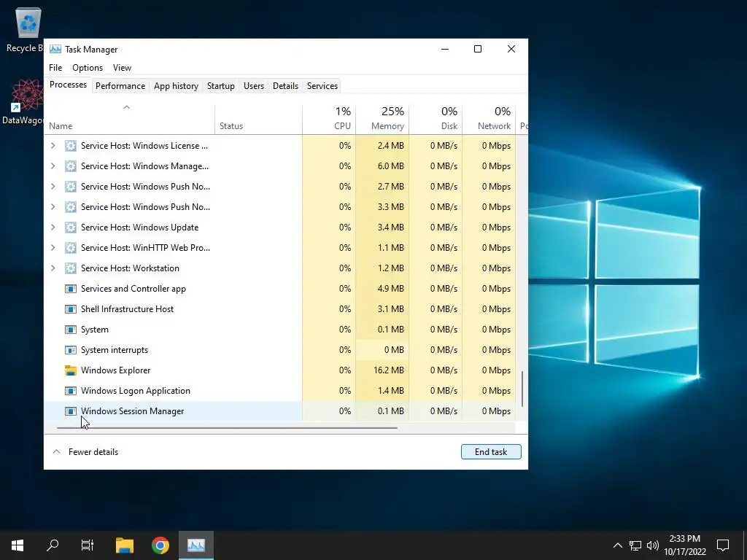Click the gear icon of Service Host: WinHTTP Web Pro...

[x=71, y=248]
